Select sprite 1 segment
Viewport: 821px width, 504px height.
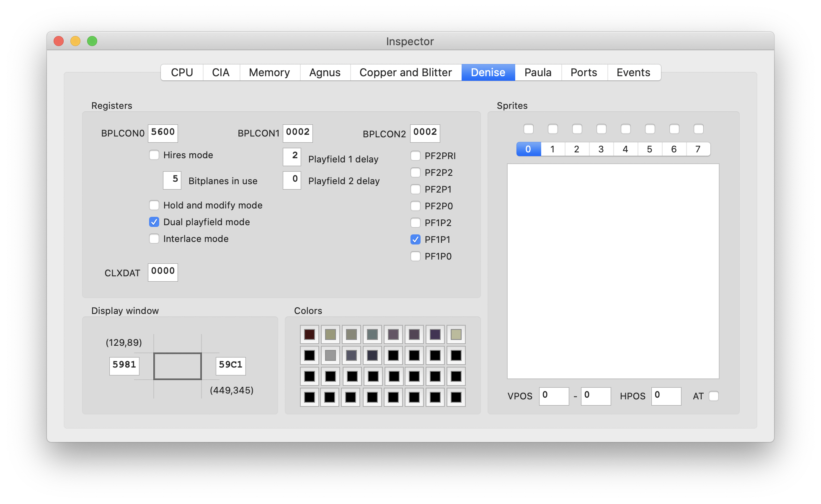click(x=553, y=149)
